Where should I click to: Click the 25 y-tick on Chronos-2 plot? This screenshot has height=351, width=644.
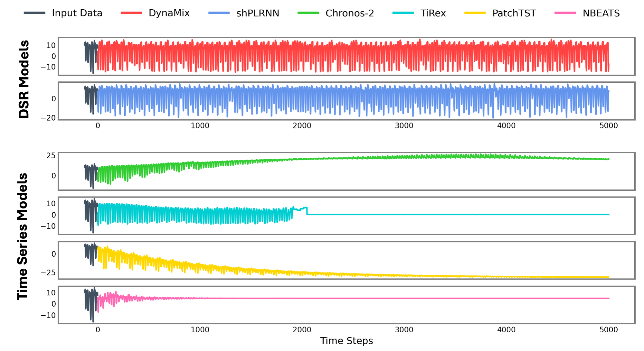click(x=51, y=156)
